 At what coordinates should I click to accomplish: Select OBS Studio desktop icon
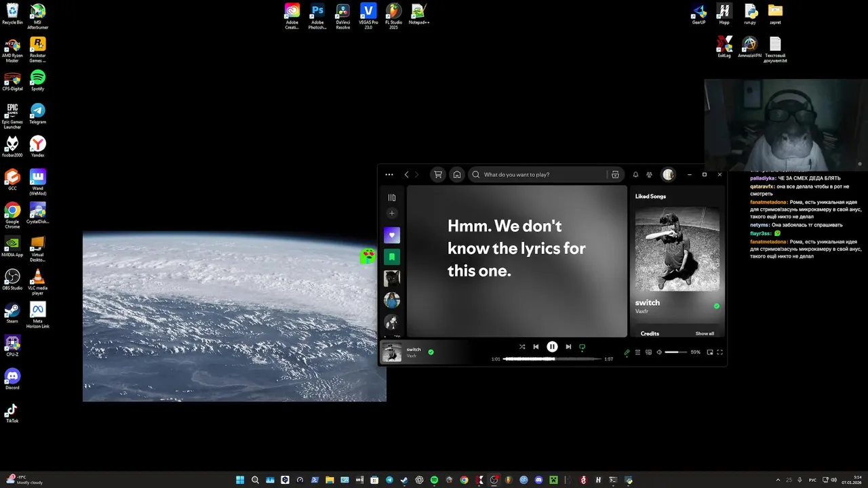pos(12,279)
